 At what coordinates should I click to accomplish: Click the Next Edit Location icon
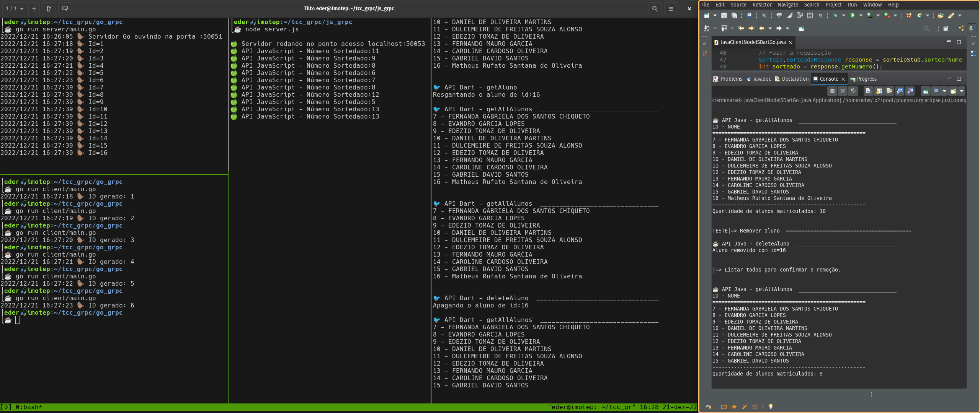(751, 28)
